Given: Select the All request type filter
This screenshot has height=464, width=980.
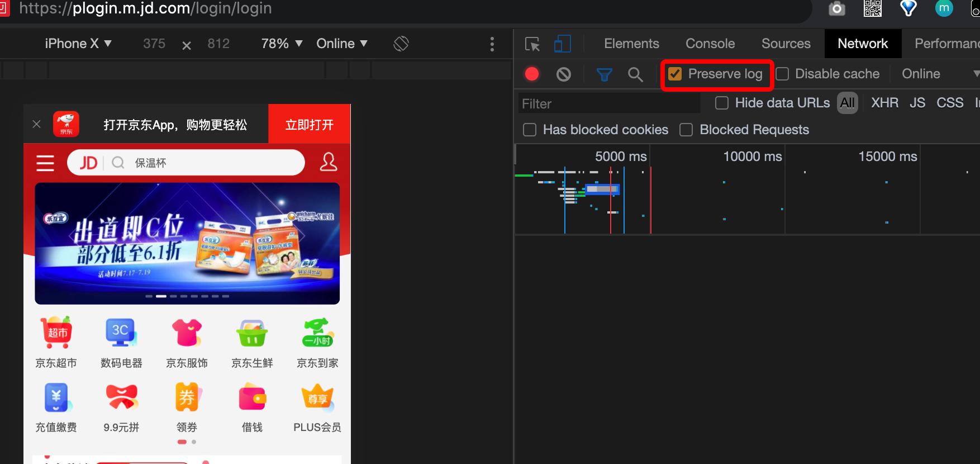Looking at the screenshot, I should pos(847,103).
